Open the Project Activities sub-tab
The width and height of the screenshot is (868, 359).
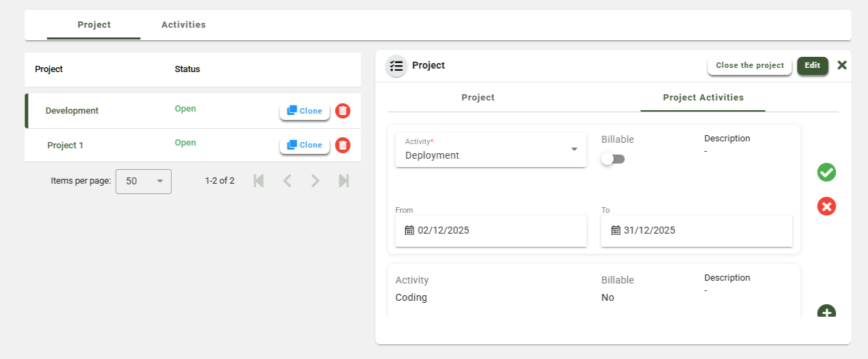click(703, 98)
